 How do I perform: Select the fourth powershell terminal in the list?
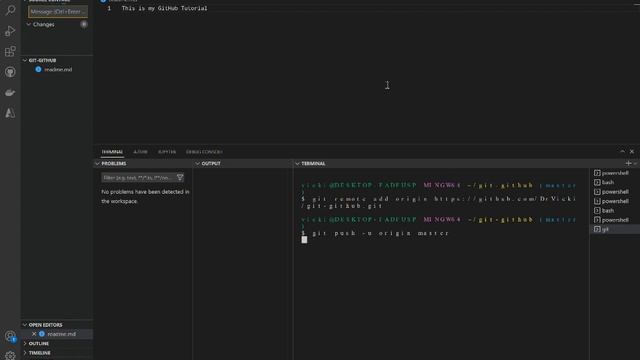615,220
